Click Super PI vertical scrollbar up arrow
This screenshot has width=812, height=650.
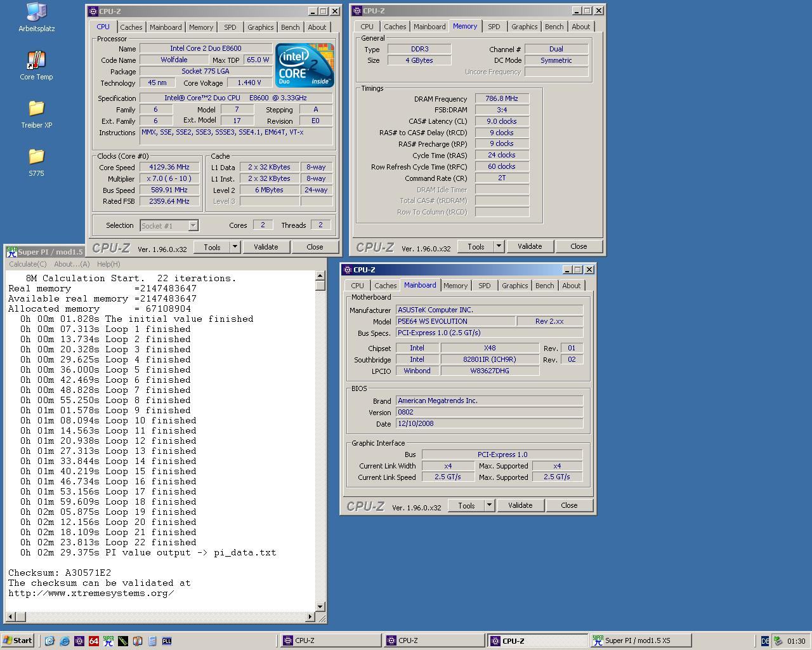[320, 275]
